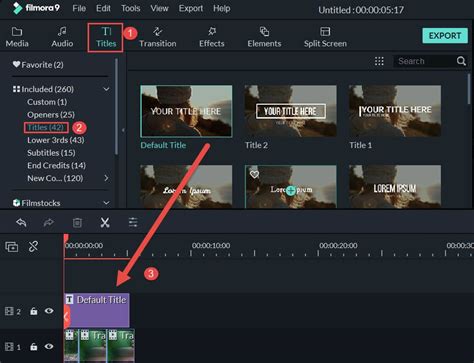This screenshot has width=474, height=363.
Task: Open the Effects tab
Action: 212,37
